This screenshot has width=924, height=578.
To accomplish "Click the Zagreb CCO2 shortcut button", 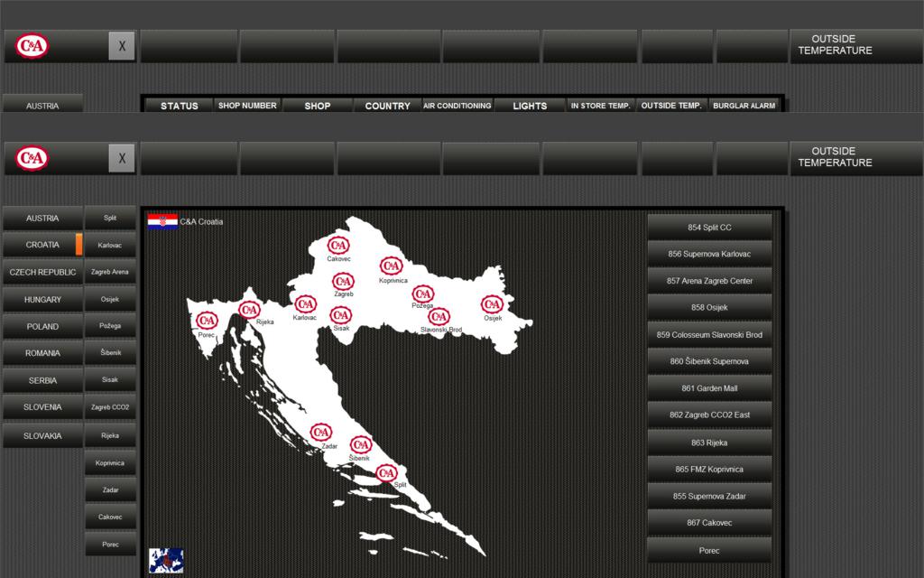I will (110, 407).
